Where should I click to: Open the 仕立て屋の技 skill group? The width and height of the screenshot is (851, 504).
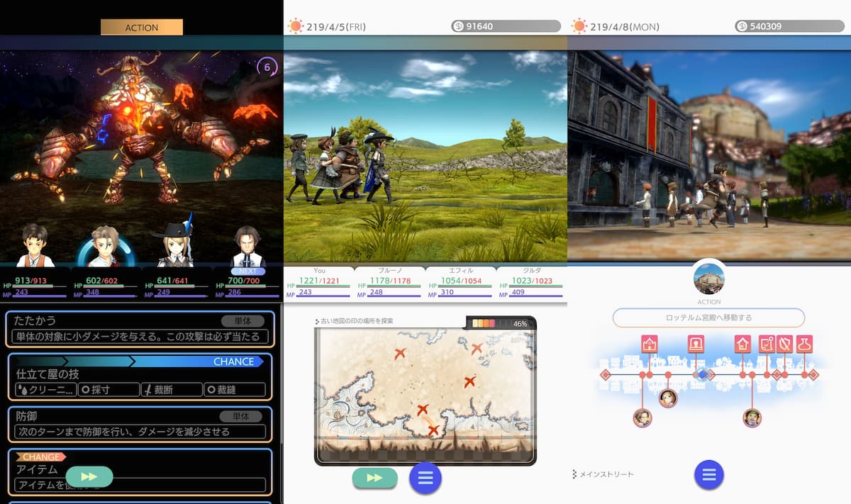[x=139, y=377]
